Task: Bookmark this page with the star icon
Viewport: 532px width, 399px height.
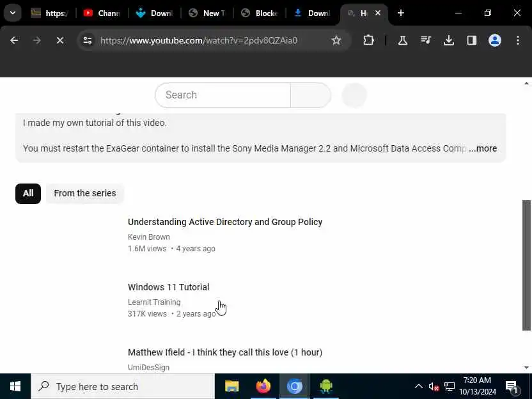Action: pos(336,41)
